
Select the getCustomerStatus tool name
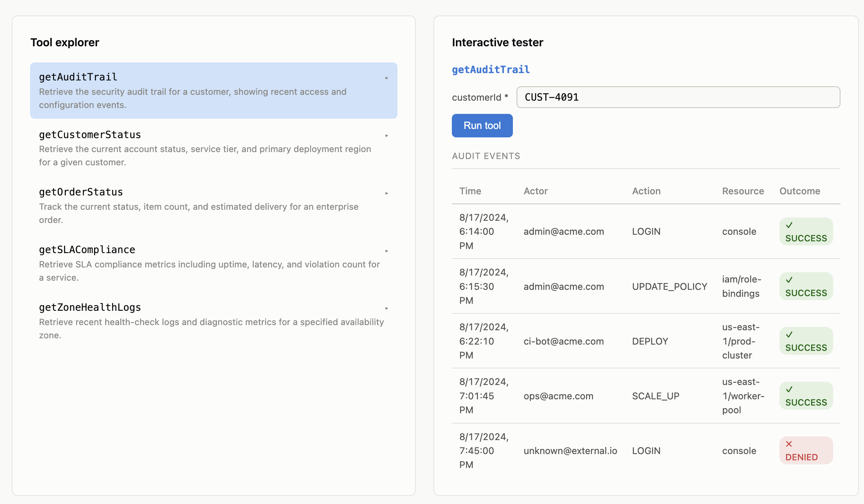tap(90, 135)
